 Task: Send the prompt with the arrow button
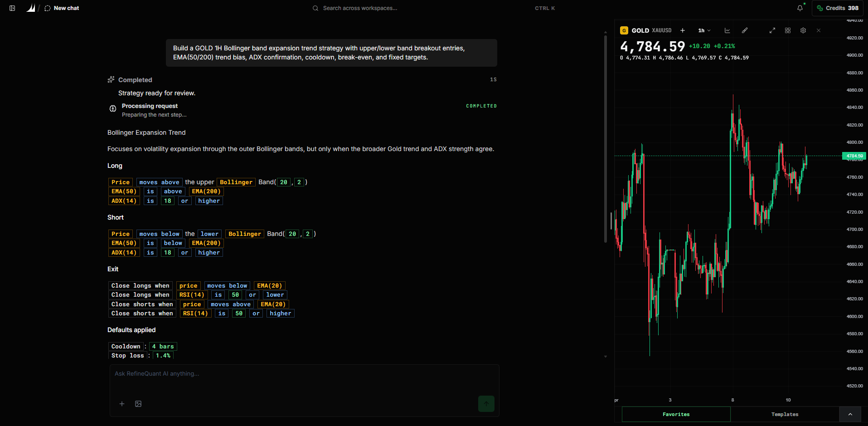486,404
